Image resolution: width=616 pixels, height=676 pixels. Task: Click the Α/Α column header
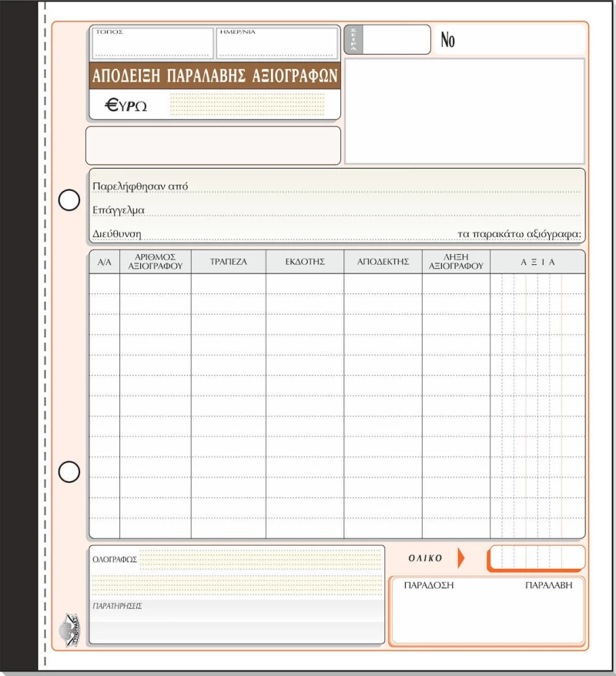click(x=104, y=262)
